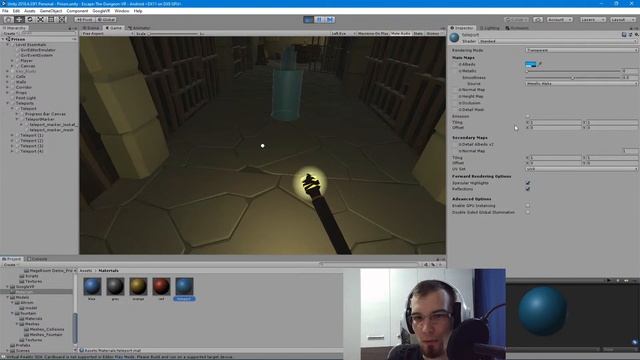Switch to the Project tab
Screen dimensions: 640x360
coord(12,259)
